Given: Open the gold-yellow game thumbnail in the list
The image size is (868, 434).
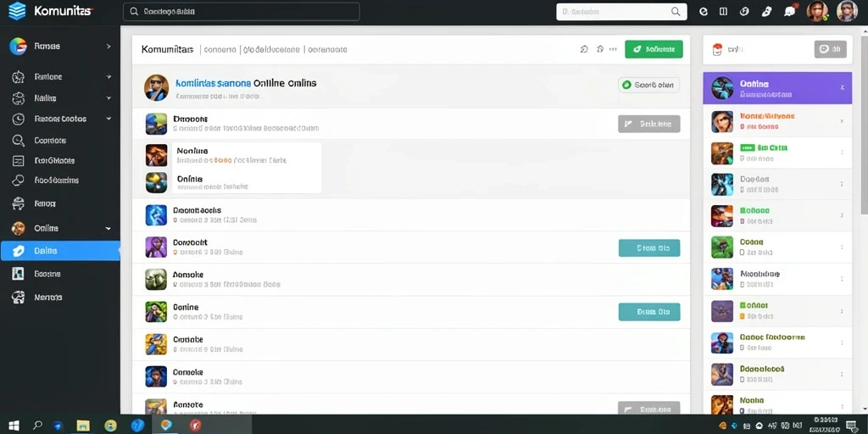Looking at the screenshot, I should (156, 344).
